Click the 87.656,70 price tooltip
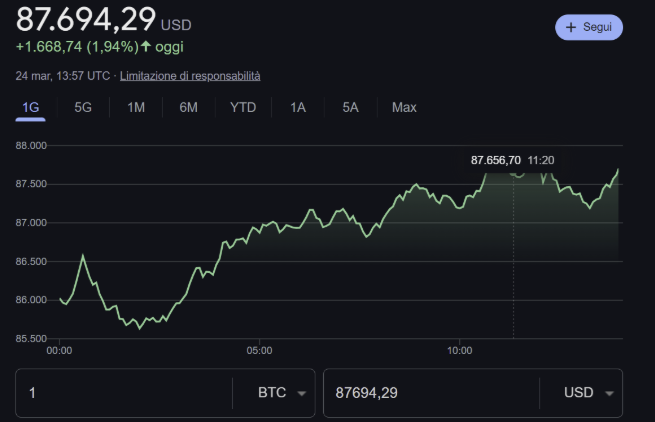Viewport: 655px width, 422px height. (x=496, y=160)
